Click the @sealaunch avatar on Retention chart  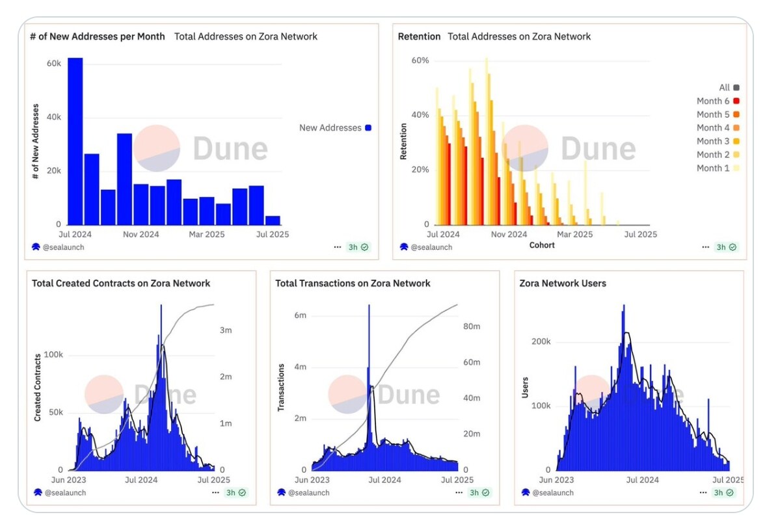click(405, 247)
